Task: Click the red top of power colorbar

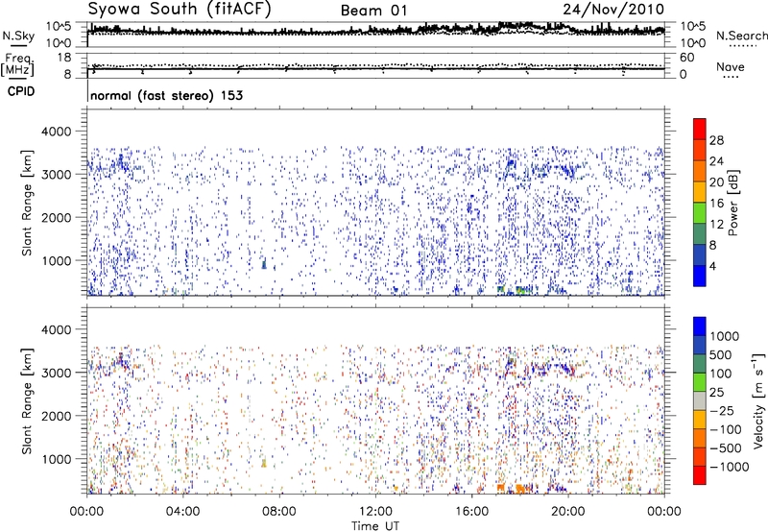Action: pos(700,129)
